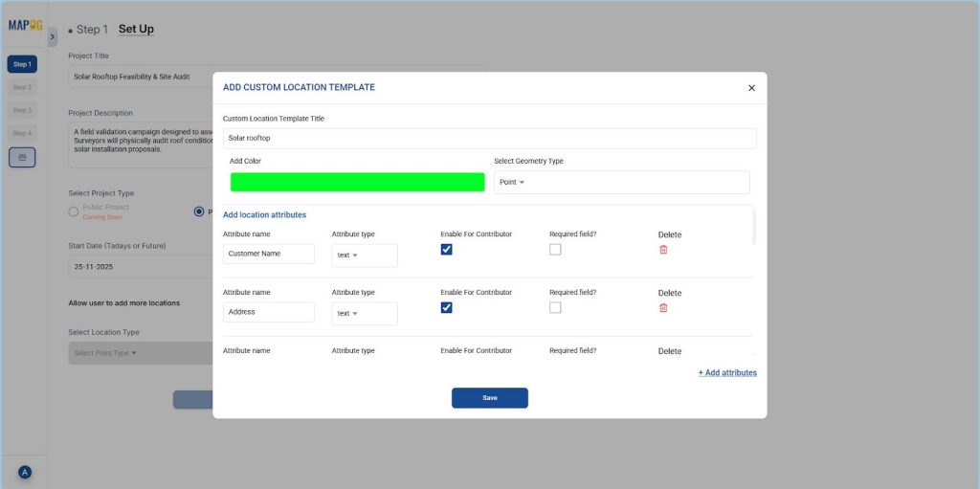Image resolution: width=980 pixels, height=489 pixels.
Task: Click the ADD CUSTOM LOCATION TEMPLATE title
Action: 299,87
